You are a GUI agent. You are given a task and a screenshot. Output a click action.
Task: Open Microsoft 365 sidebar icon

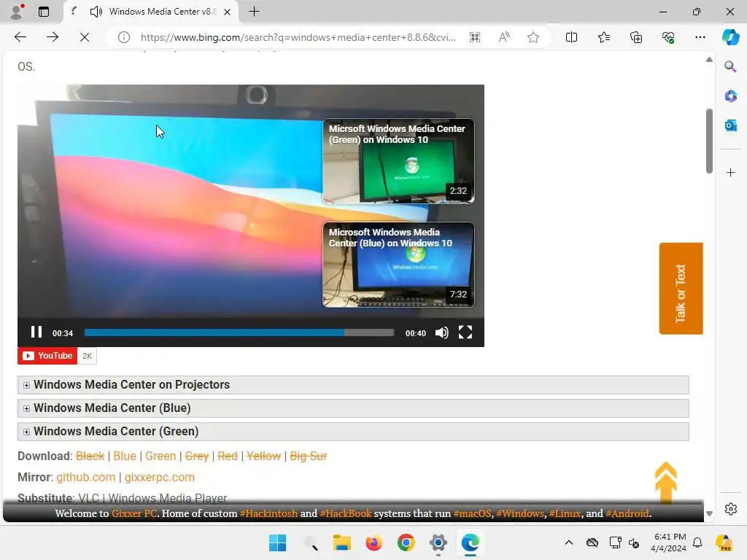[x=730, y=96]
